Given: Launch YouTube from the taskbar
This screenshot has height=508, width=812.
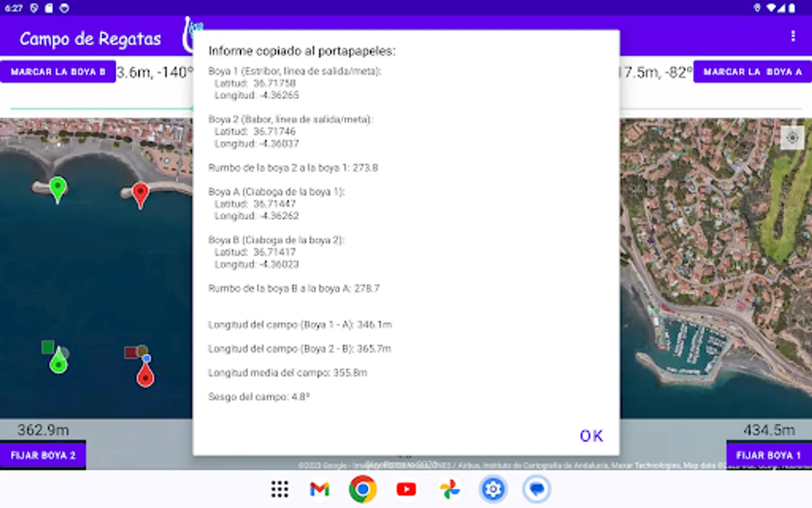Looking at the screenshot, I should [x=406, y=489].
